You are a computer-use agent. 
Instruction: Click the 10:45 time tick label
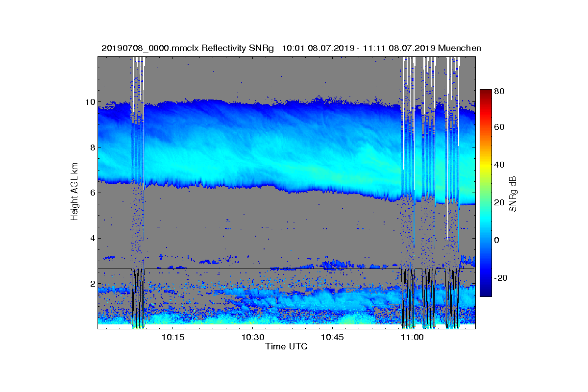(333, 338)
